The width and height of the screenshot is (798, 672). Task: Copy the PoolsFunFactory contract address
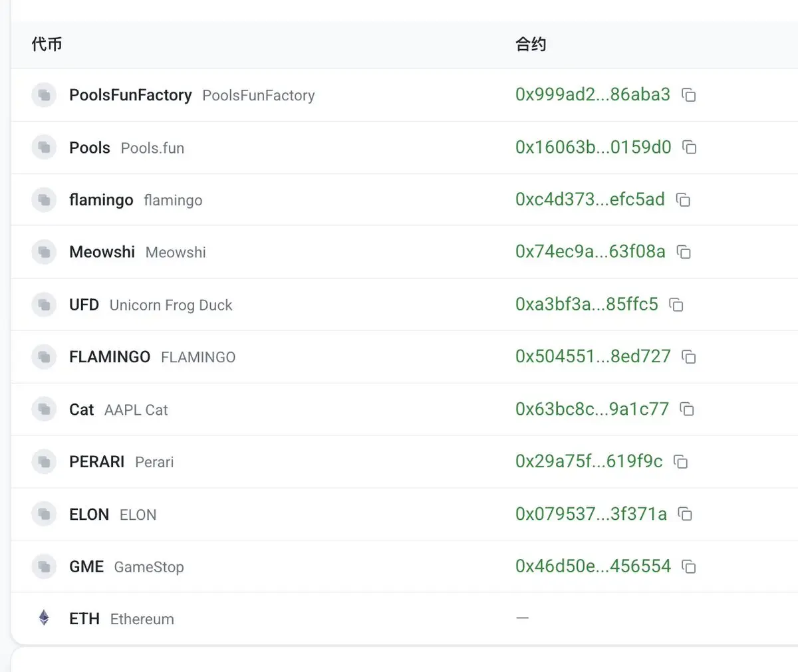click(x=689, y=95)
